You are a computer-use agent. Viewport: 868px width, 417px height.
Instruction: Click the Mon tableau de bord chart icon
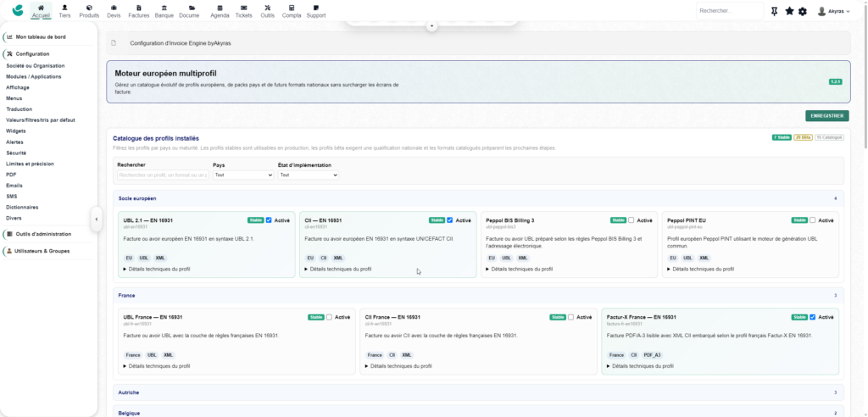[x=10, y=36]
